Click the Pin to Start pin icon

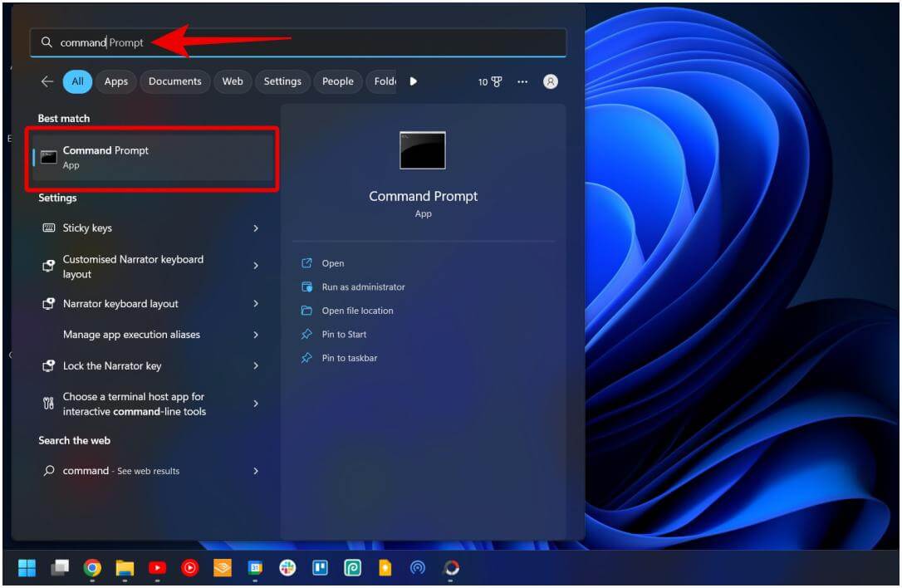(306, 334)
